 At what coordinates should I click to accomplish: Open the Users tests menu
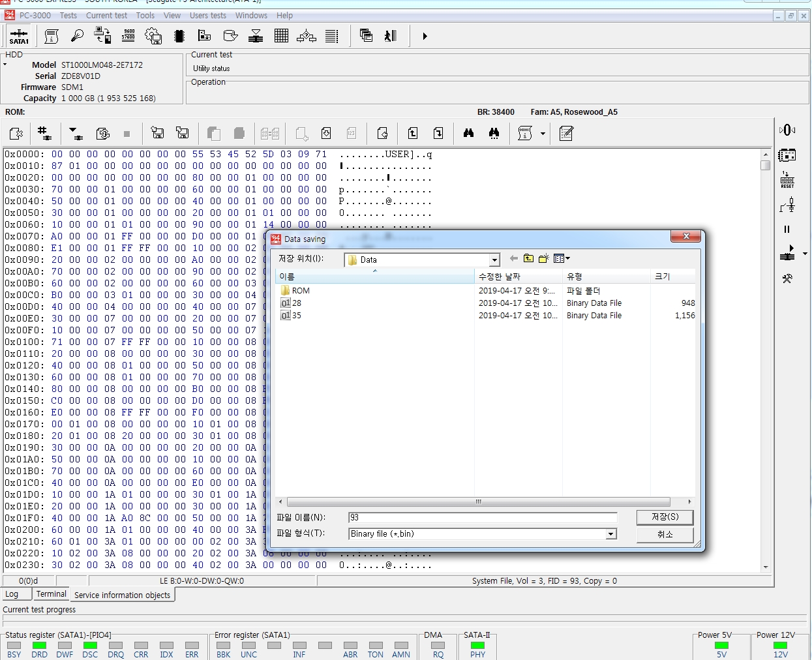pyautogui.click(x=208, y=16)
